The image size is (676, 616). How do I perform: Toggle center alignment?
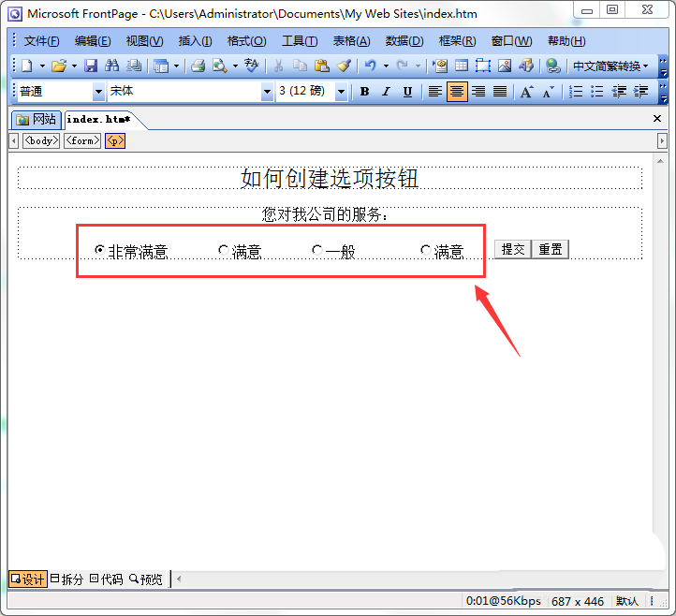457,92
